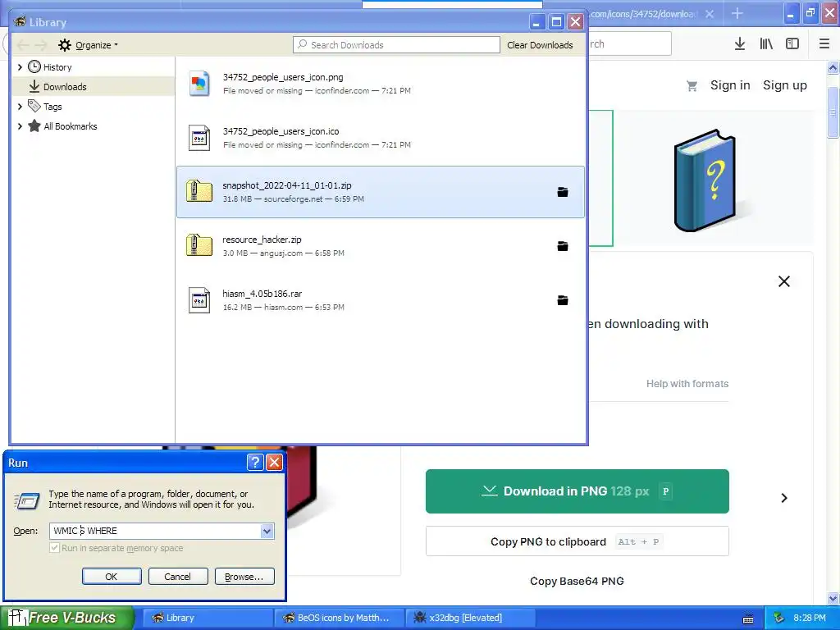This screenshot has width=840, height=630.
Task: Switch to BeOS icons taskbar button
Action: click(x=340, y=618)
